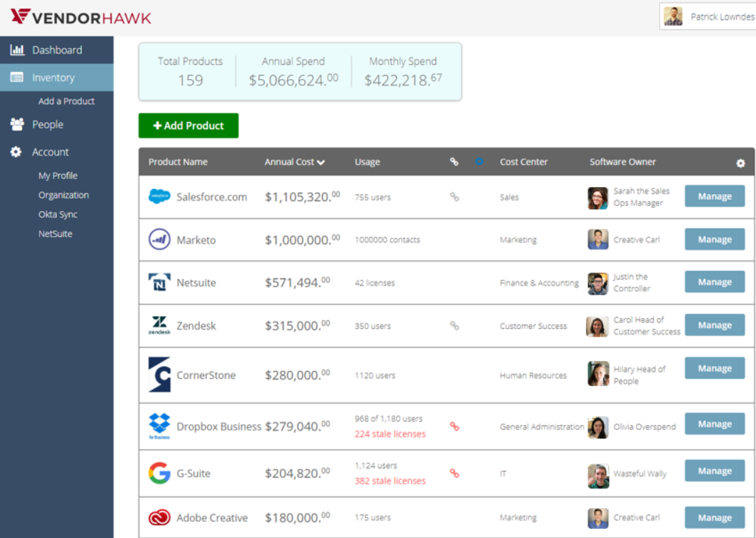This screenshot has width=756, height=538.
Task: Click 224 stale licenses warning
Action: (390, 435)
